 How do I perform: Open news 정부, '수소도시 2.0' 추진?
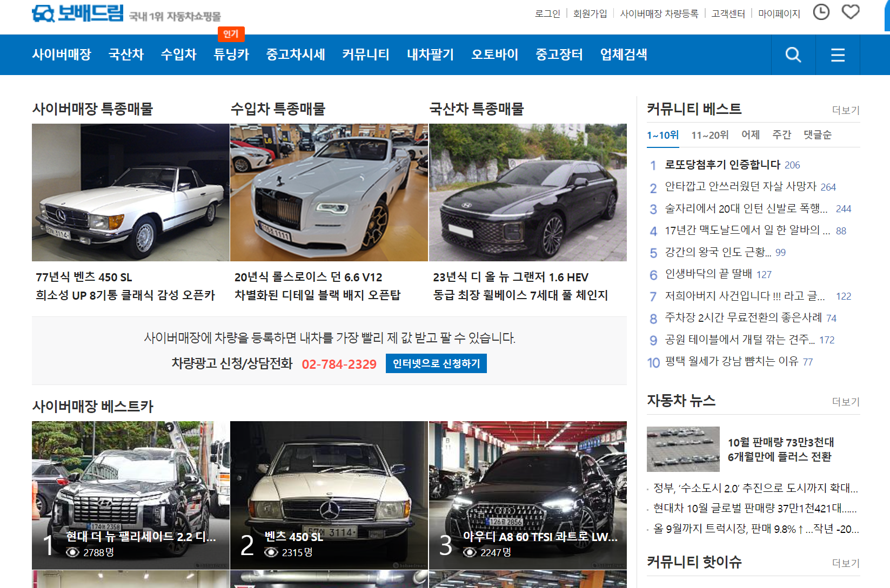[x=755, y=488]
